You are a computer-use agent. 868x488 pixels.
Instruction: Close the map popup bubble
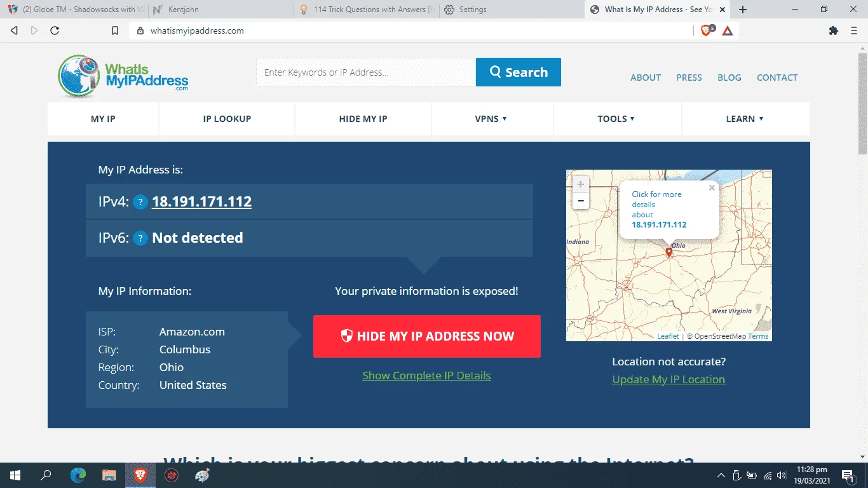pyautogui.click(x=712, y=187)
